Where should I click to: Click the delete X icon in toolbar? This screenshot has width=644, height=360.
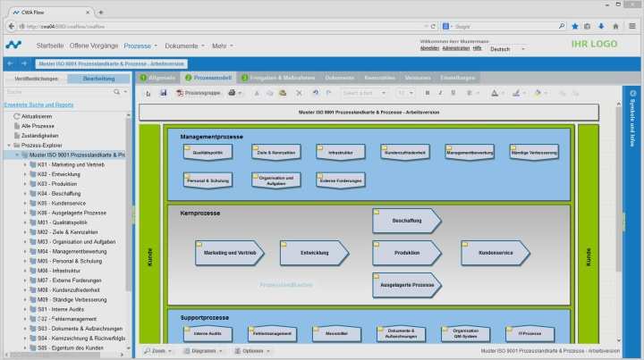[299, 93]
